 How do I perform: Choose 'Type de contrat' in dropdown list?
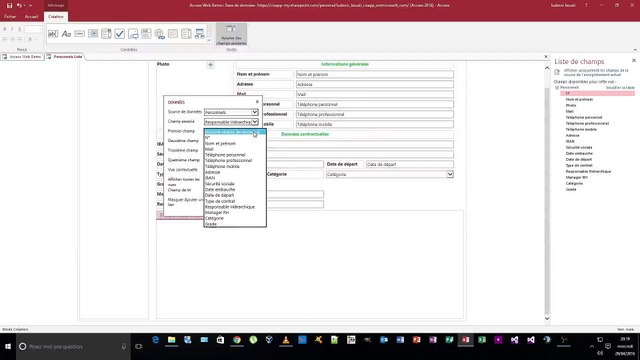[x=235, y=201]
